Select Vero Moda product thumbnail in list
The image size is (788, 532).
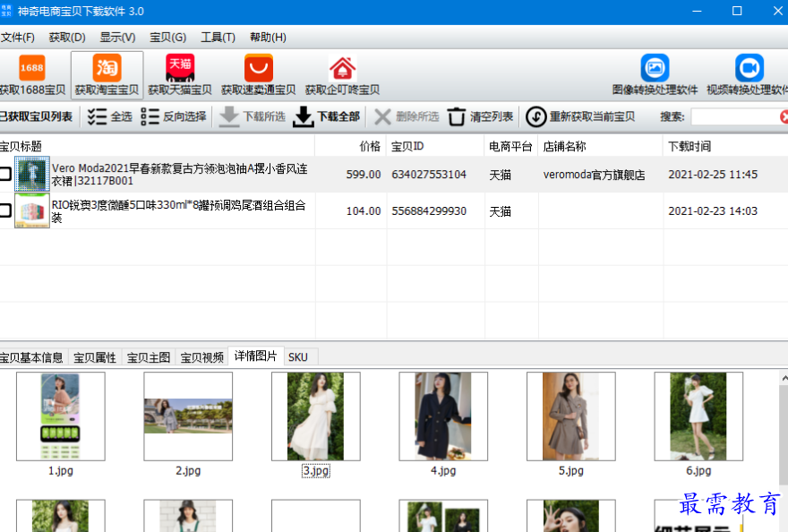(32, 174)
